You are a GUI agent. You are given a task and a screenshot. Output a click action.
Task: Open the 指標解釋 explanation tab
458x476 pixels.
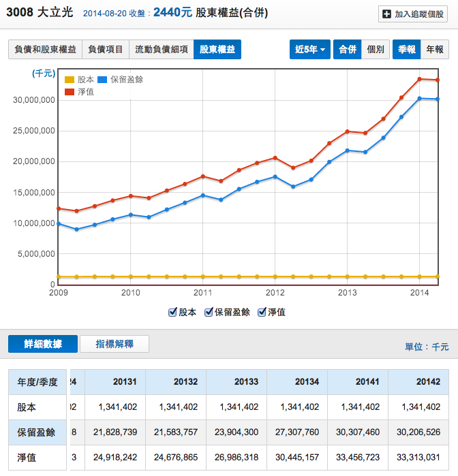pyautogui.click(x=114, y=344)
